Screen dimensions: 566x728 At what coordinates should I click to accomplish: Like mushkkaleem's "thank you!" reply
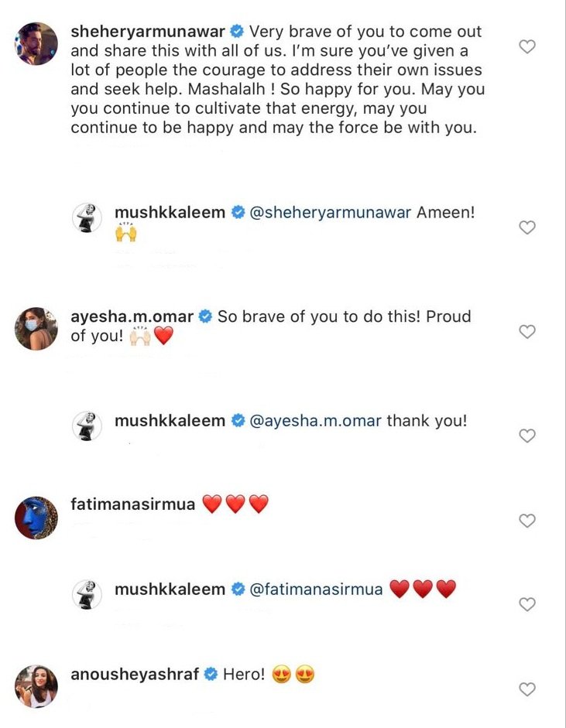click(527, 436)
